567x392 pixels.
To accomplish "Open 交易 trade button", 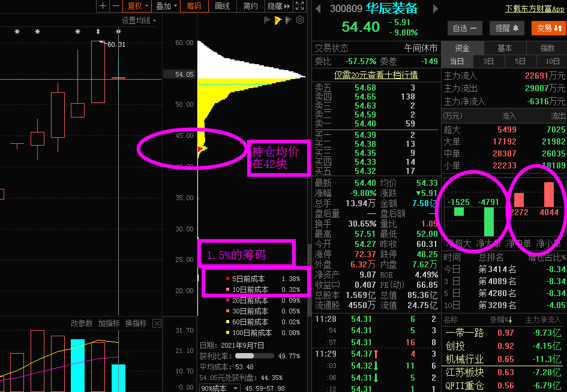I will coord(549,28).
